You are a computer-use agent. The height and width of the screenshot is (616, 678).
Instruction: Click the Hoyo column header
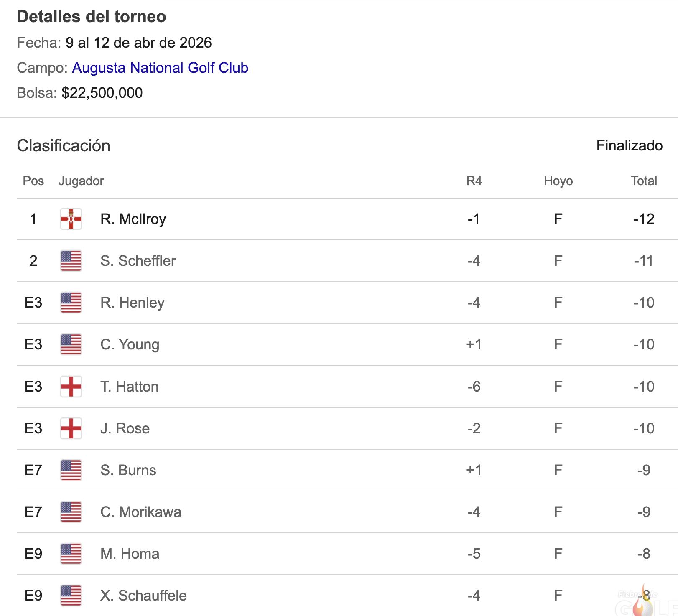(x=558, y=181)
